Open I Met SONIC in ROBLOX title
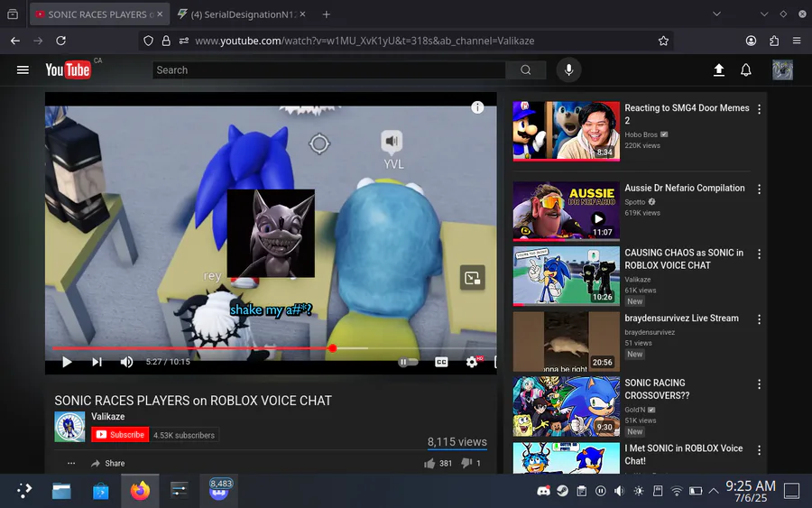The image size is (812, 508). click(x=684, y=454)
